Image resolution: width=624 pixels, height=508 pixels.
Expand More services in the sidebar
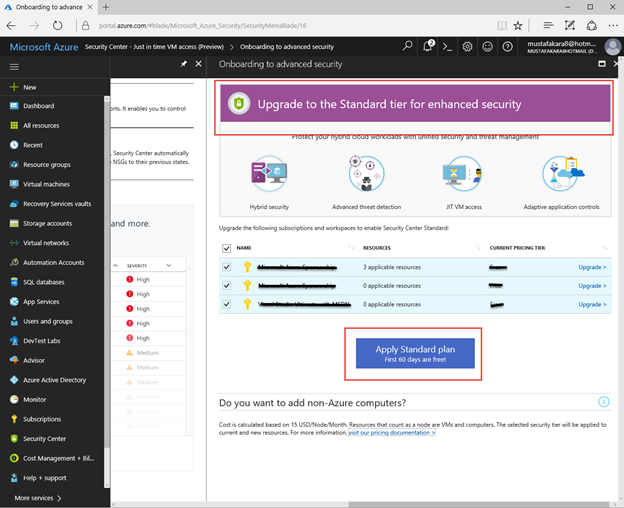click(38, 498)
